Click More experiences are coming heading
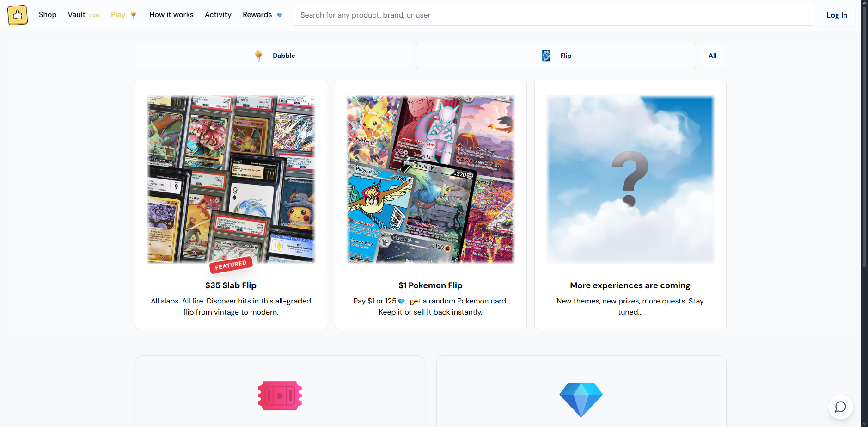Image resolution: width=868 pixels, height=427 pixels. pyautogui.click(x=630, y=285)
